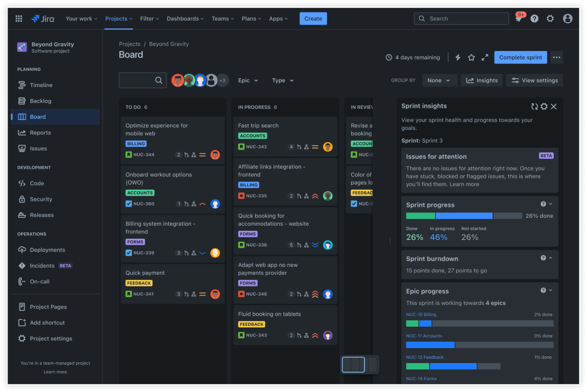587x392 pixels.
Task: Click the Sprint progress bar
Action: [464, 216]
